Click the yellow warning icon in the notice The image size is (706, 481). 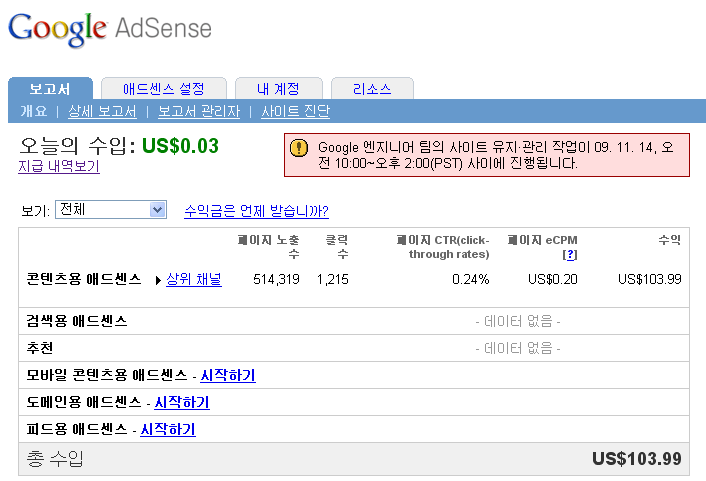299,148
